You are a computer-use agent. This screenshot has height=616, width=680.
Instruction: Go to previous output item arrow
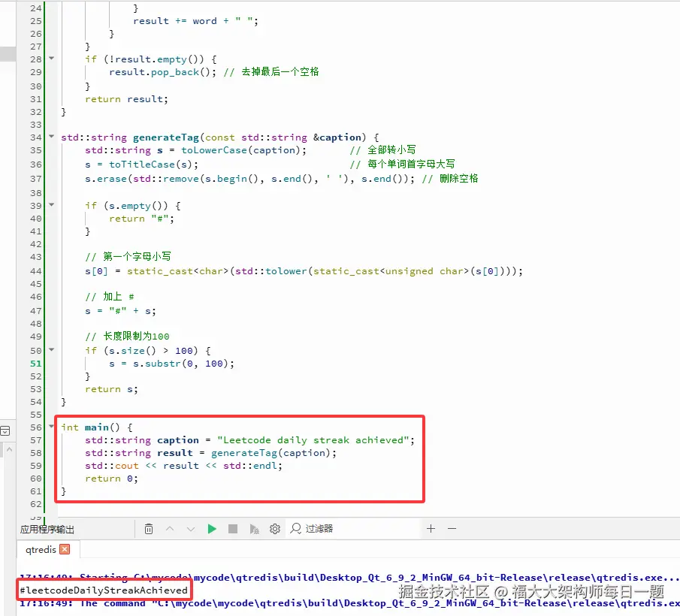tap(170, 529)
